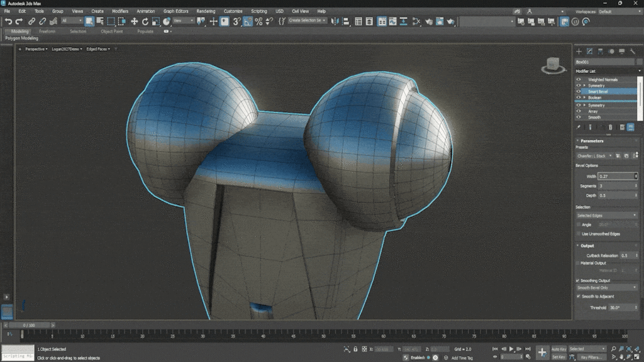Click the Undo icon in the toolbar
The width and height of the screenshot is (644, 362).
[8, 21]
